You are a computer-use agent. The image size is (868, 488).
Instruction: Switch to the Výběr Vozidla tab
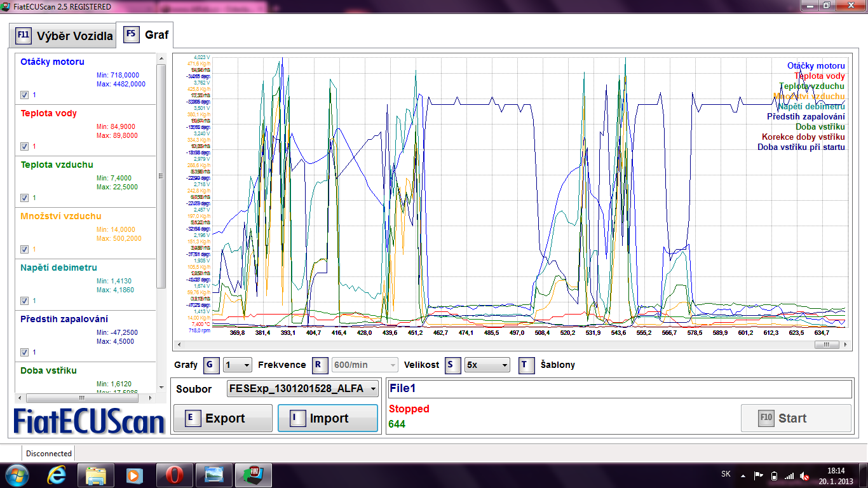click(62, 36)
